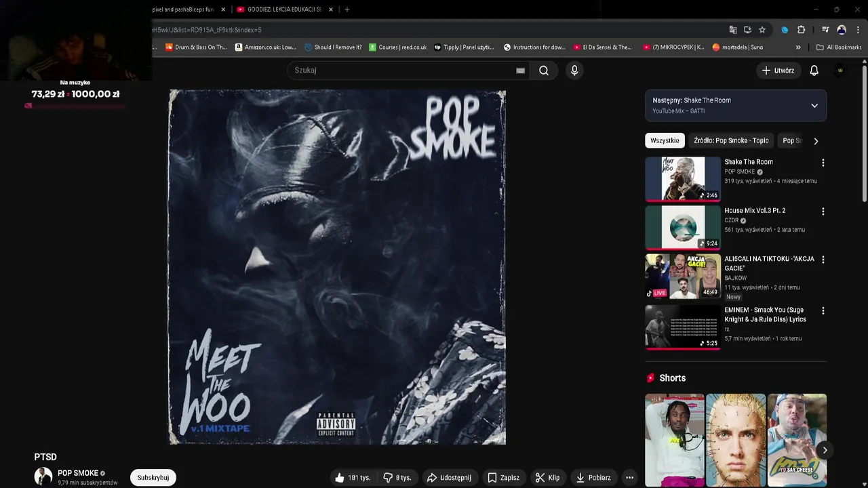868x488 pixels.
Task: Click the Klip scissors button
Action: coord(547,478)
